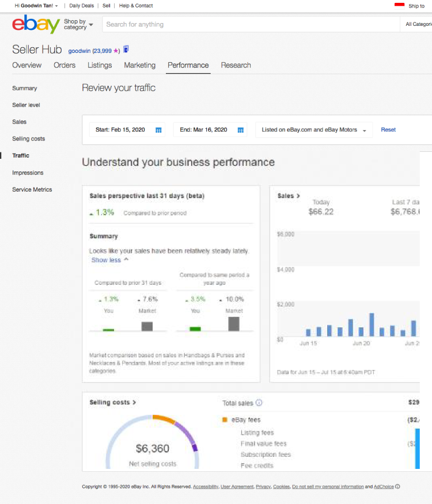Open the All Categories dropdown

[x=418, y=24]
